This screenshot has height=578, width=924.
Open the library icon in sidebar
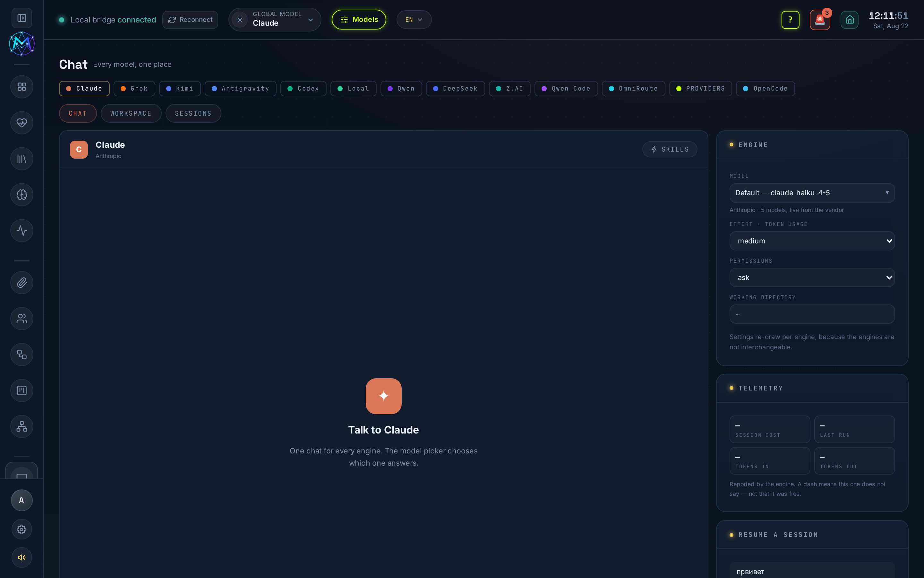(22, 159)
